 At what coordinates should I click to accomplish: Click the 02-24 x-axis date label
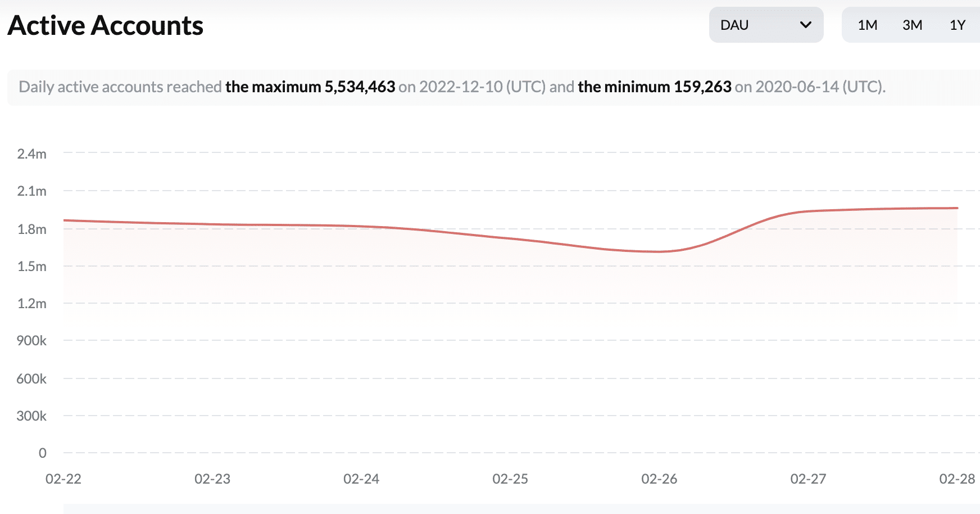coord(361,479)
